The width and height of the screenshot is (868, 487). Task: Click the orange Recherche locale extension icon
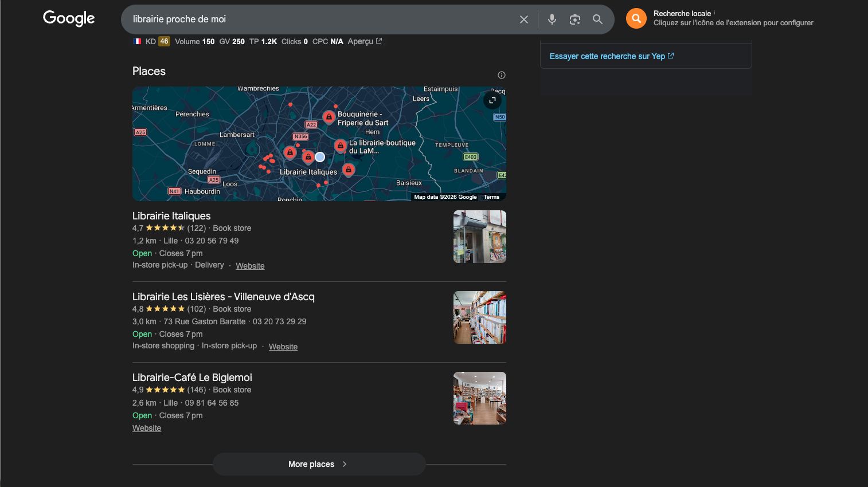(x=636, y=18)
